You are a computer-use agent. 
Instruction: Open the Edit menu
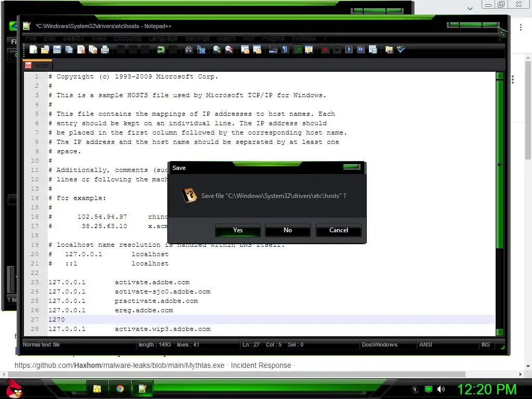pyautogui.click(x=49, y=38)
